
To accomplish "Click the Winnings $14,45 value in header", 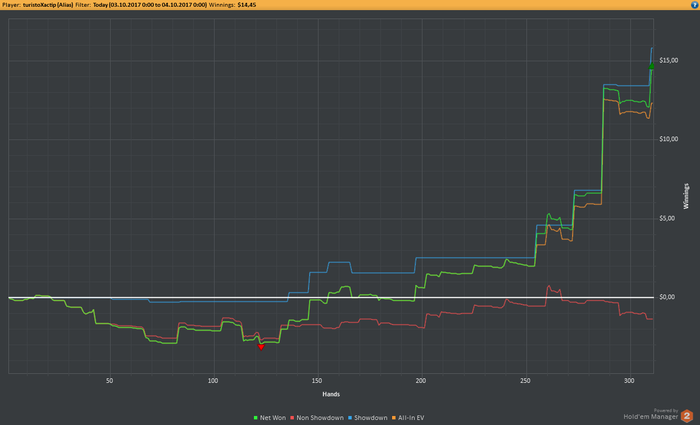I will (247, 5).
